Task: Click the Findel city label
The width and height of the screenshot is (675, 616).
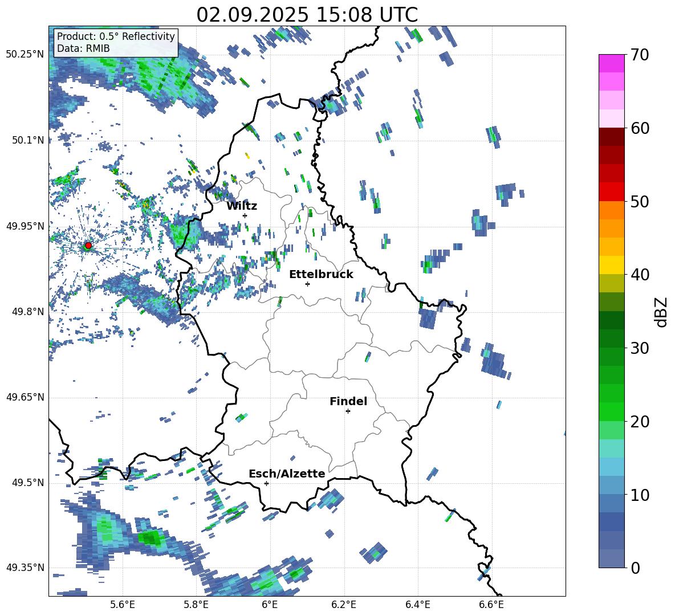Action: pos(348,401)
